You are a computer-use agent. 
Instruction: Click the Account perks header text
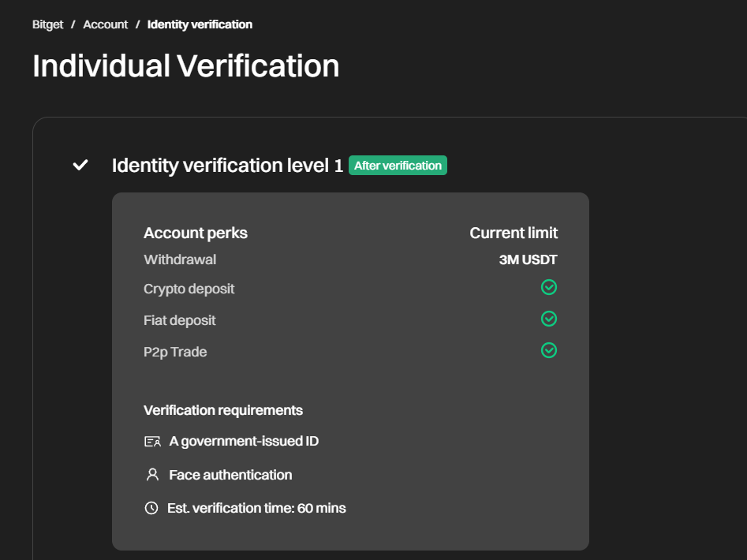(196, 233)
